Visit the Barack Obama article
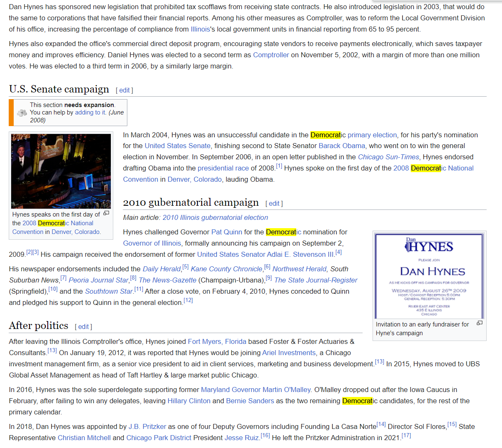The image size is (502, 448). coord(342,146)
